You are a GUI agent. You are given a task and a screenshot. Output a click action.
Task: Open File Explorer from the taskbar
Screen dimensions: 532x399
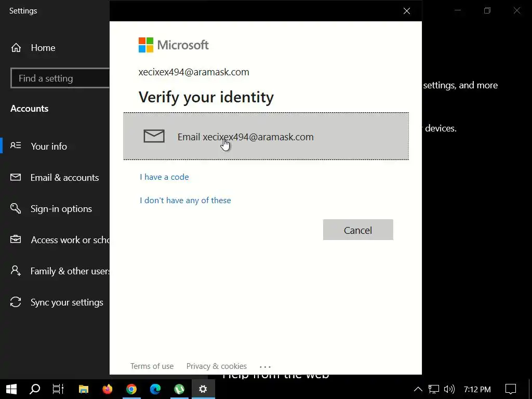pos(84,389)
